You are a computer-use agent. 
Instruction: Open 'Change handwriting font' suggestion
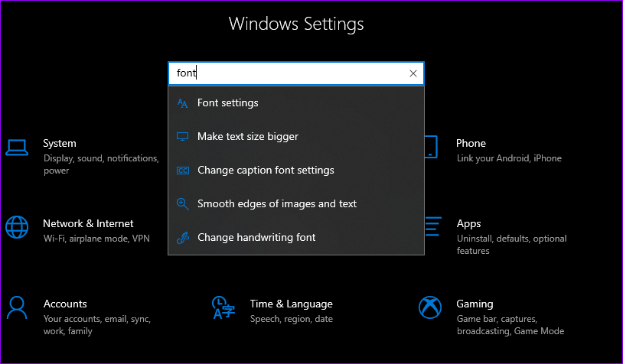256,238
